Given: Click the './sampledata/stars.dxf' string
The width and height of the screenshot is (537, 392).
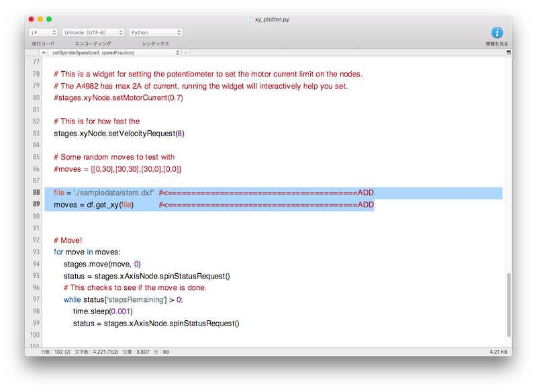Looking at the screenshot, I should 113,193.
